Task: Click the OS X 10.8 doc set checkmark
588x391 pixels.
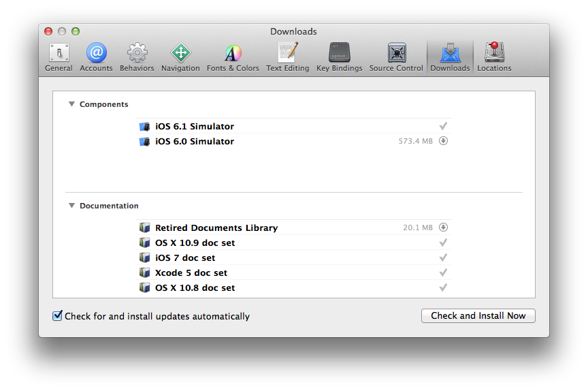Action: tap(443, 287)
